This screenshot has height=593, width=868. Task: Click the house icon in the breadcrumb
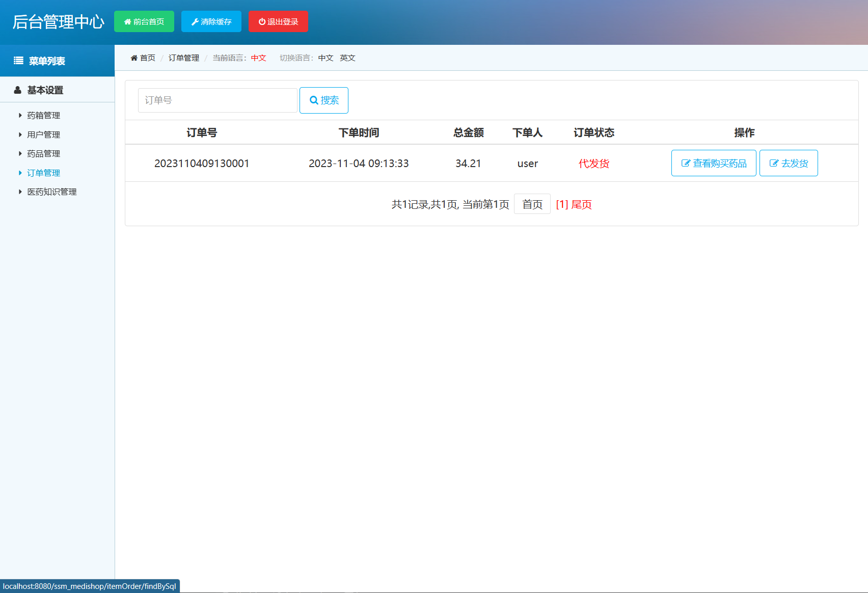pyautogui.click(x=134, y=58)
